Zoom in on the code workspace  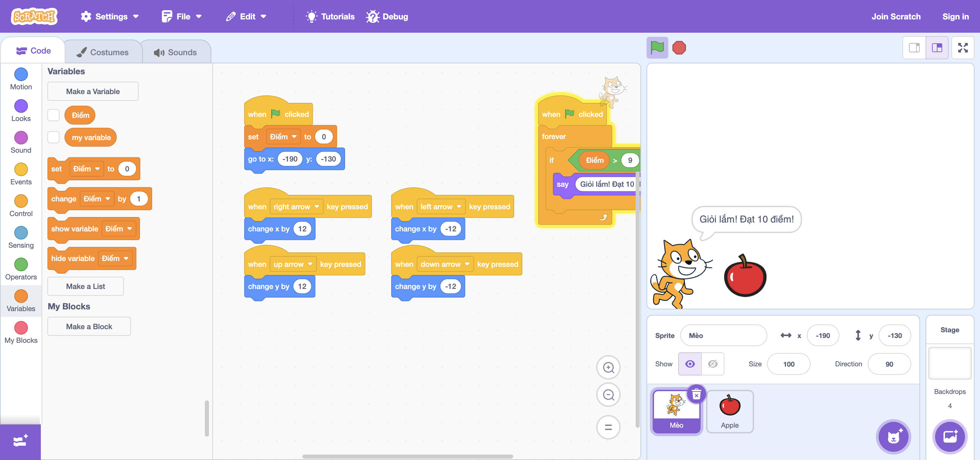coord(608,367)
